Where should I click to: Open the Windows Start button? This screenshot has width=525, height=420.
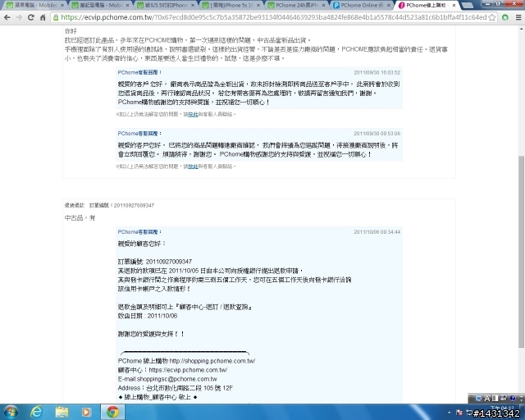11,412
